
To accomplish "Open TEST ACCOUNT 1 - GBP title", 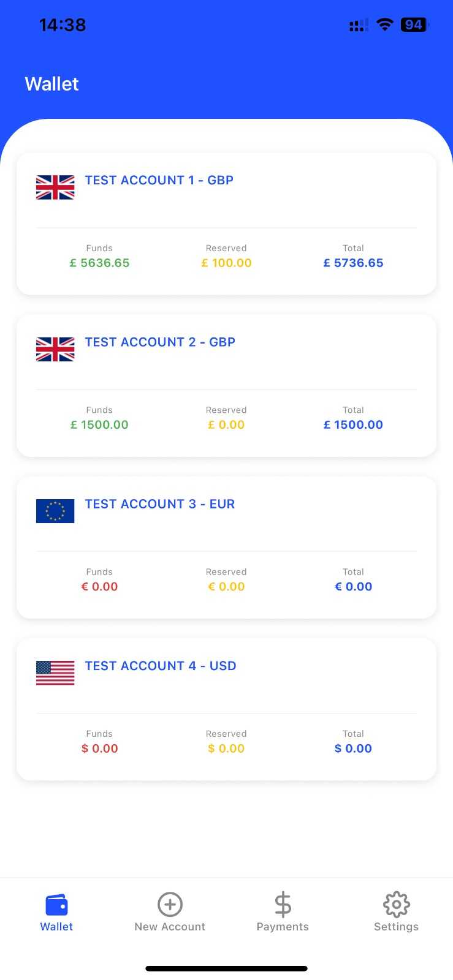I will 159,180.
